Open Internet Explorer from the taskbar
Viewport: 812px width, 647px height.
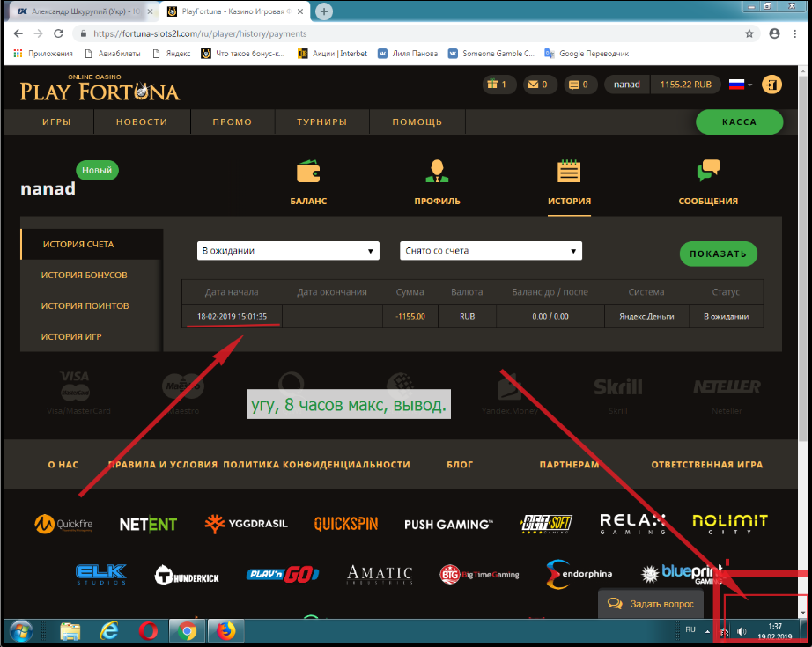(x=108, y=631)
